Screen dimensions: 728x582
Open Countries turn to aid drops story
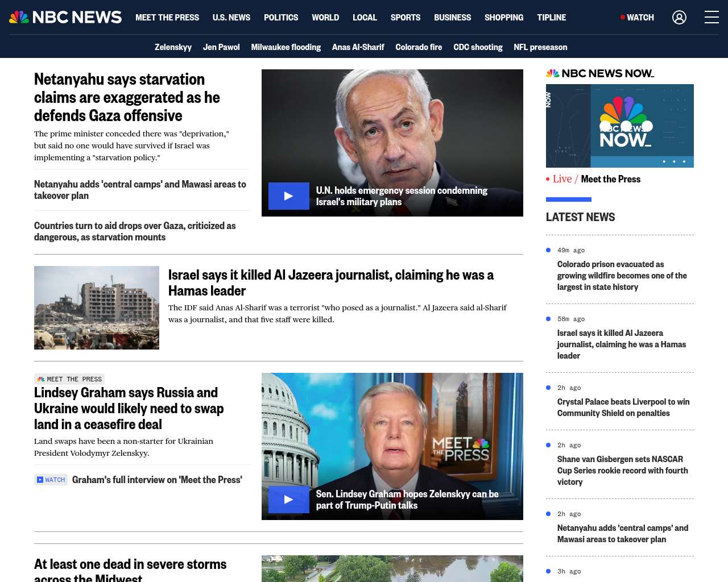click(135, 231)
